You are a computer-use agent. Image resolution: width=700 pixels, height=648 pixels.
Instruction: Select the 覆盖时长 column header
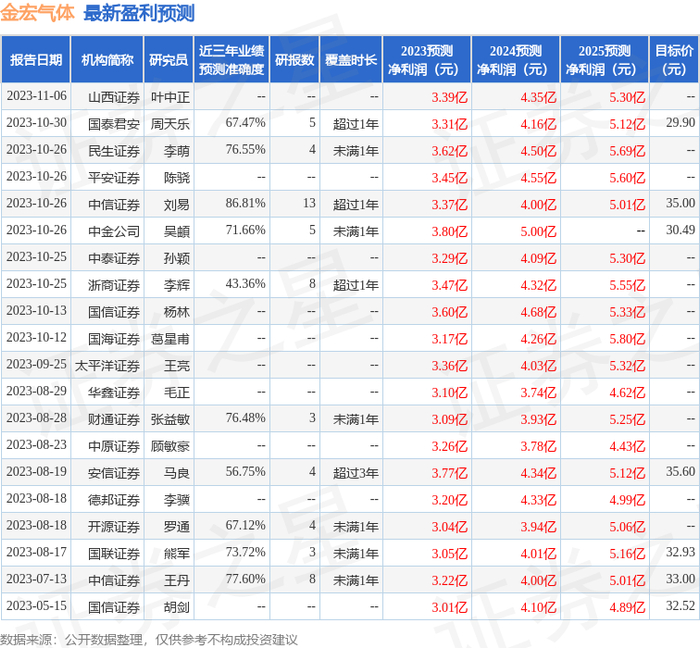[x=351, y=60]
